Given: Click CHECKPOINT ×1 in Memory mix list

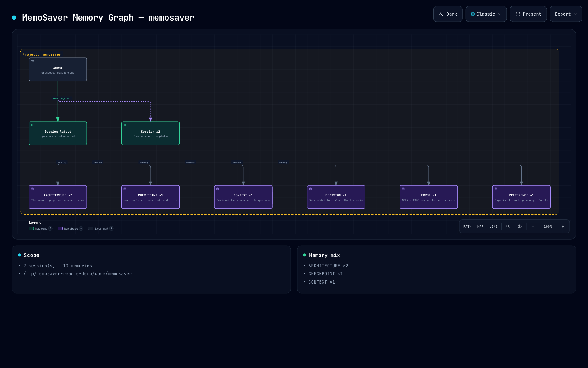Looking at the screenshot, I should tap(325, 274).
